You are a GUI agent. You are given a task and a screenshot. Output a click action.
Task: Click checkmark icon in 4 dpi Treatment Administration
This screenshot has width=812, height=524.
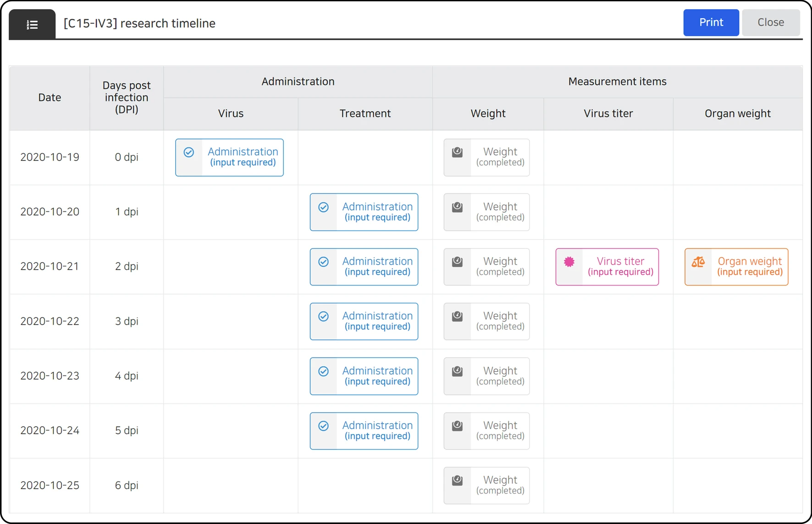click(x=323, y=371)
